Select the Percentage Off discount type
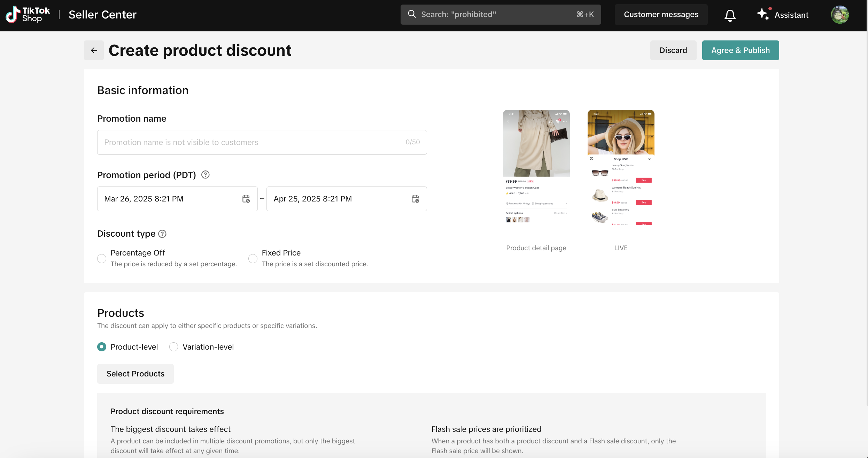The width and height of the screenshot is (868, 458). click(102, 259)
